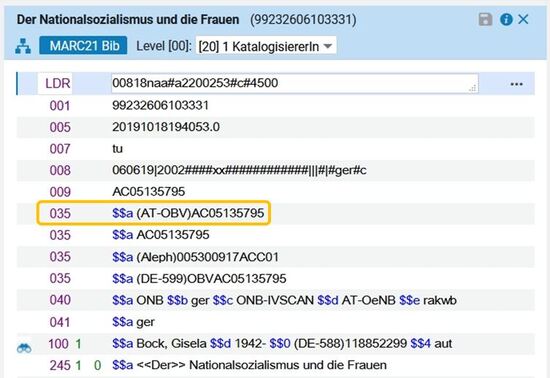
Task: Open the Level KatalogisiererIn dropdown
Action: (266, 46)
